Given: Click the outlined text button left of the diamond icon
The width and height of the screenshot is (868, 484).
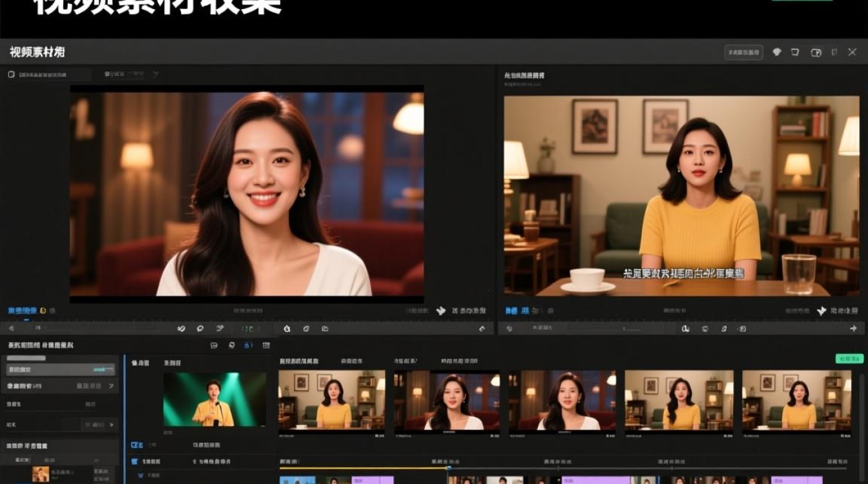Looking at the screenshot, I should 744,52.
